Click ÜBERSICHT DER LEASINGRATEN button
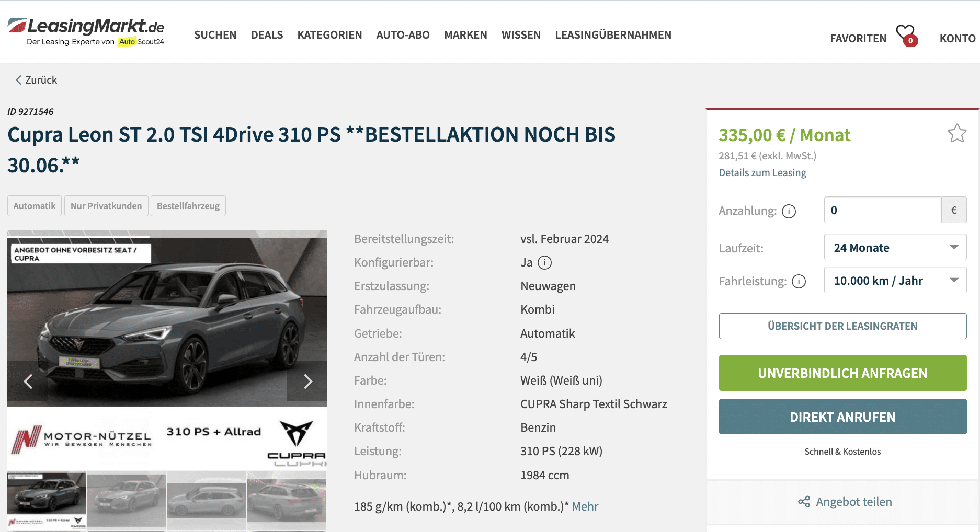The width and height of the screenshot is (980, 532). [842, 326]
